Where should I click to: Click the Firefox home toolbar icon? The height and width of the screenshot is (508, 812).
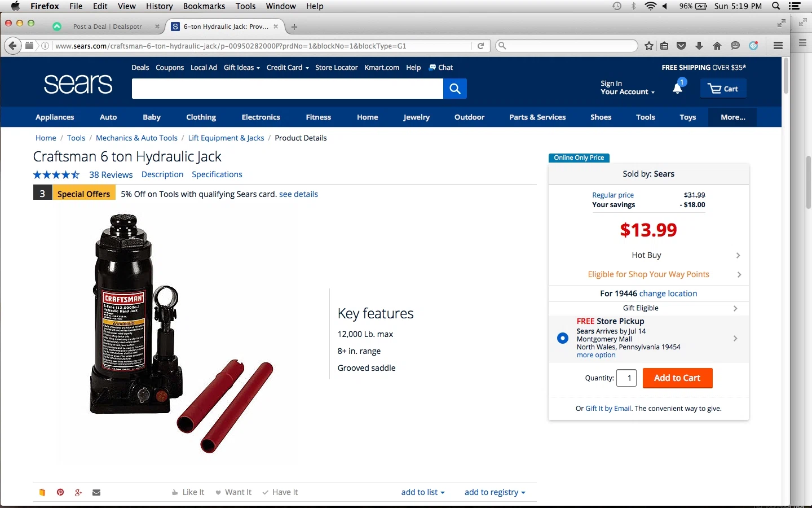coord(717,46)
